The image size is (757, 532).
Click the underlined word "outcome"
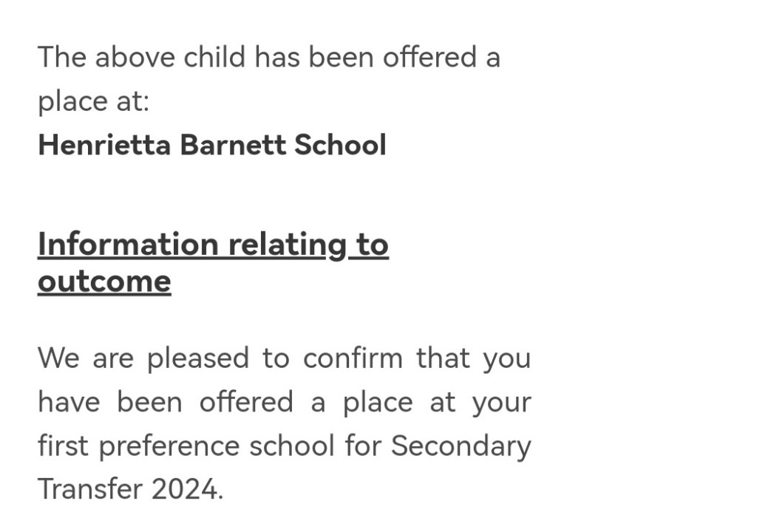104,282
